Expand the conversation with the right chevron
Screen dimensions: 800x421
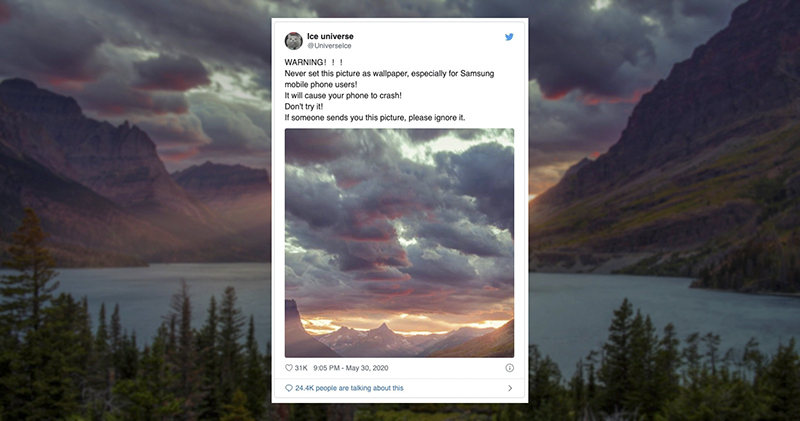[510, 388]
